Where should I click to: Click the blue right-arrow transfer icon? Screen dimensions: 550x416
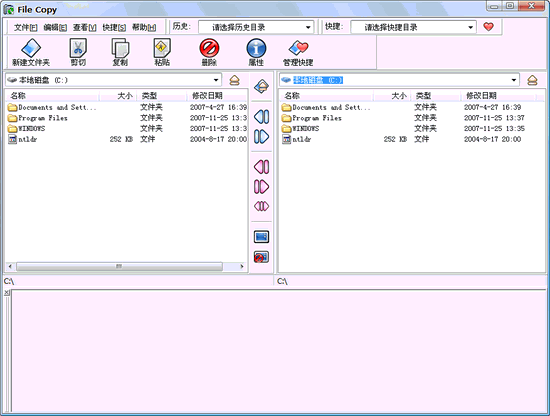pos(262,137)
